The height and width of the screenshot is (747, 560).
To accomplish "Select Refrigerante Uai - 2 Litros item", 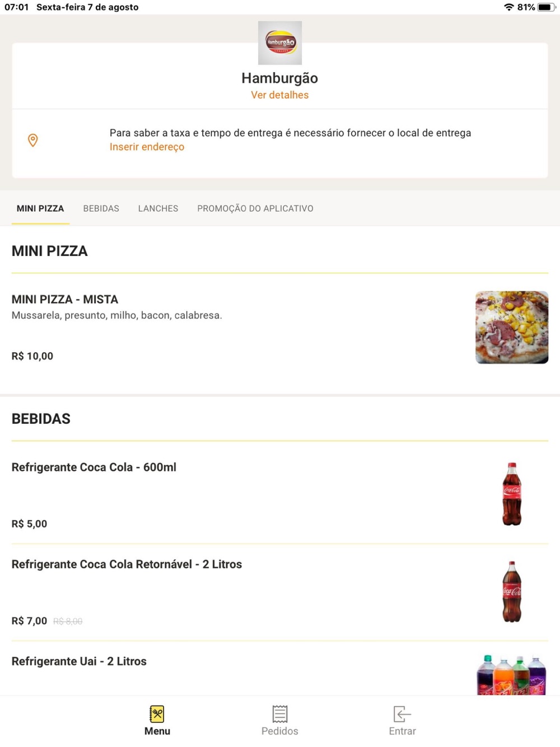I will coord(79,661).
